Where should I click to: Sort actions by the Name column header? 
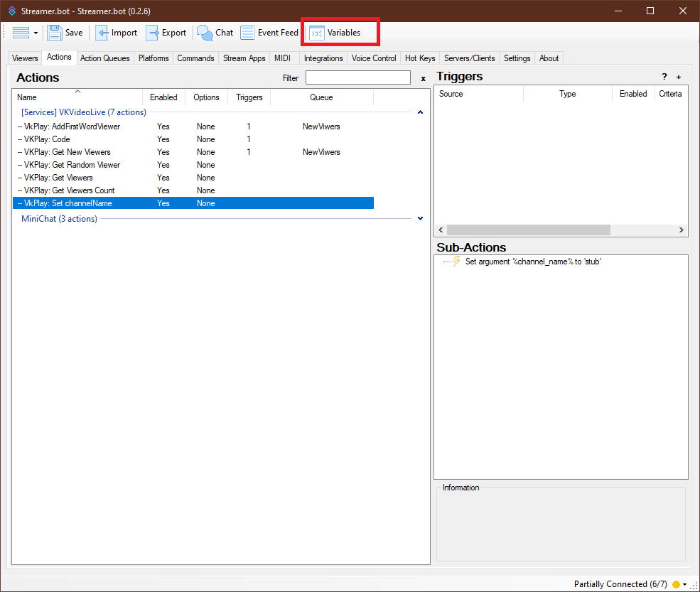77,97
